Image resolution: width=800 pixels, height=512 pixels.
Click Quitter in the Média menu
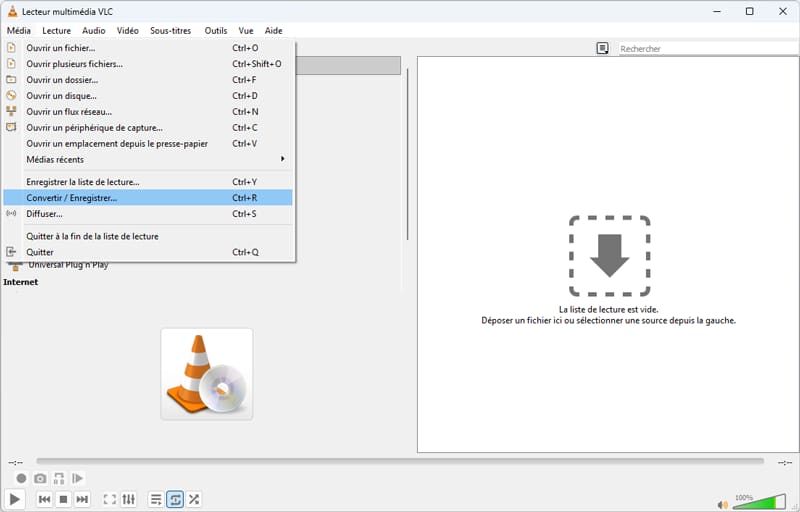[40, 252]
